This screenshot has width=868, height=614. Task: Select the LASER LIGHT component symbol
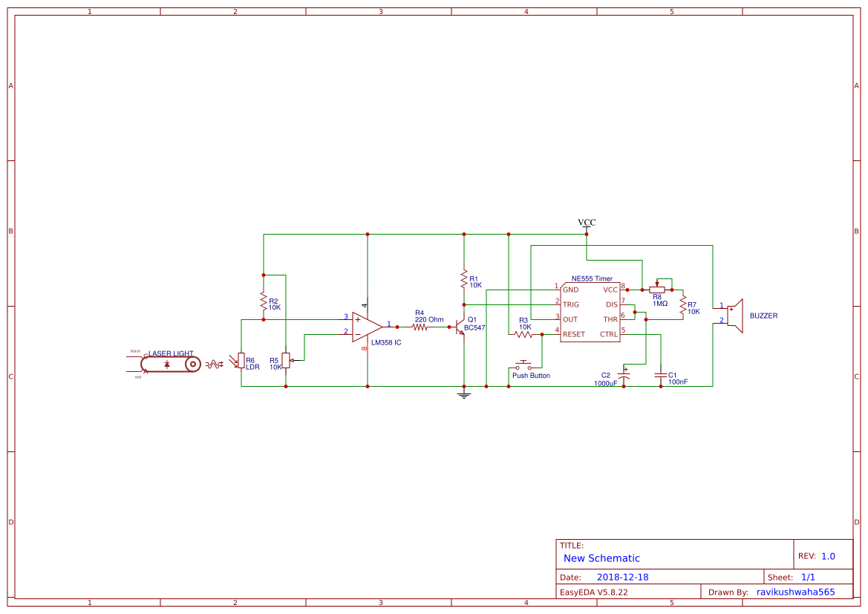point(169,363)
